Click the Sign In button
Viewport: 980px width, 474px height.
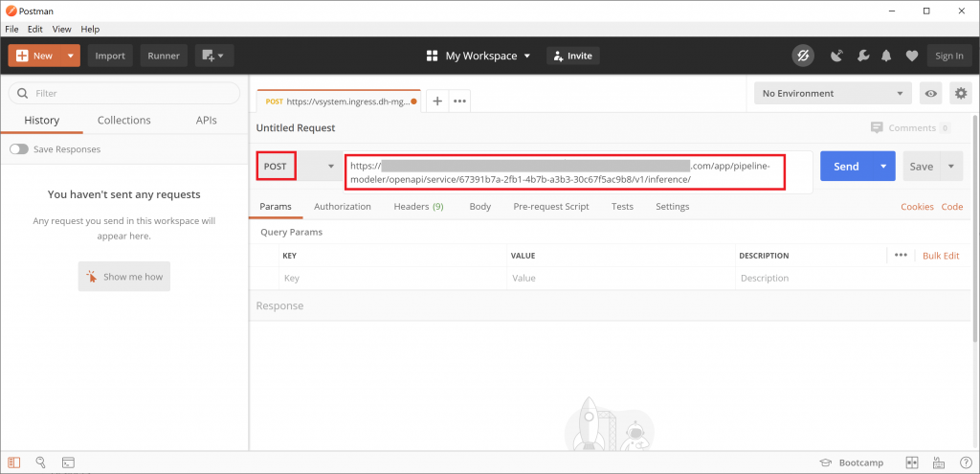pyautogui.click(x=949, y=56)
